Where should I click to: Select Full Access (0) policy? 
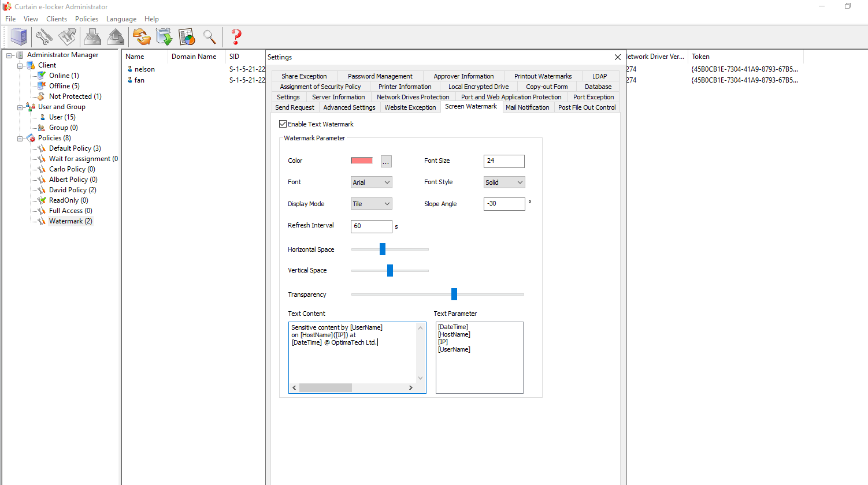[71, 211]
